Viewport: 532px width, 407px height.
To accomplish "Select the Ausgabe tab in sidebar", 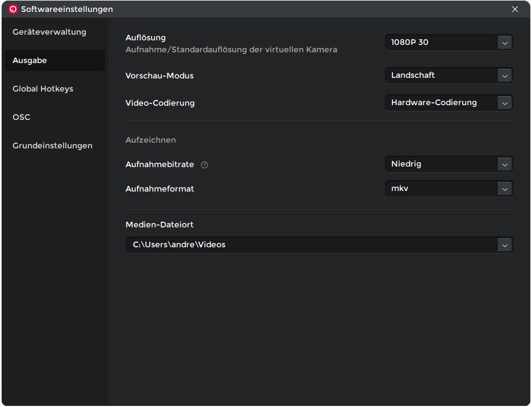I will [30, 61].
